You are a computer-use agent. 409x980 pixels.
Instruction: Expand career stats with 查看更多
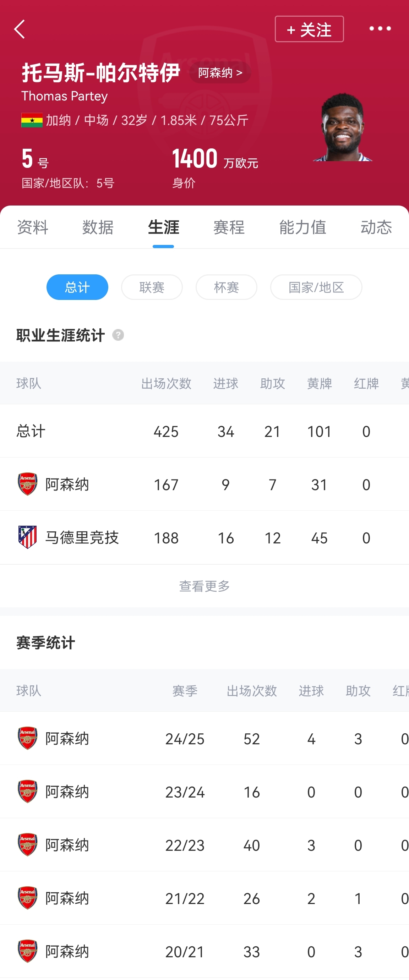(204, 586)
